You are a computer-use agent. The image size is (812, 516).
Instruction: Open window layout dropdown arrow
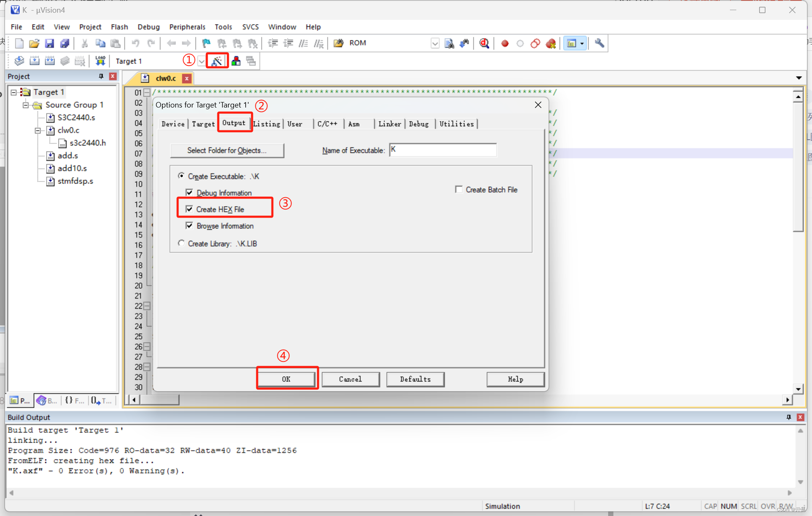[x=582, y=43]
